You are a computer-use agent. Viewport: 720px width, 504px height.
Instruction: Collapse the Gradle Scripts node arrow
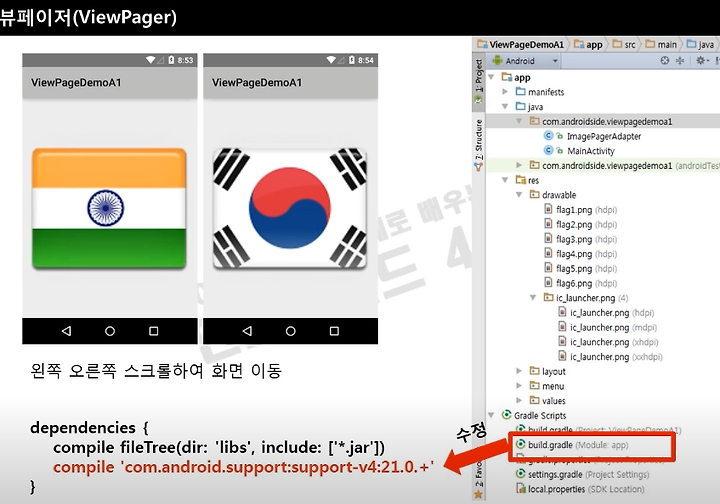click(x=491, y=414)
